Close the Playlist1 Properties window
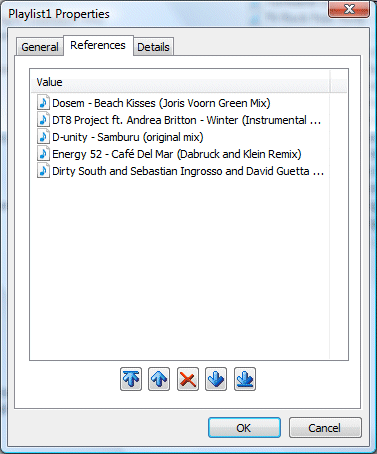Viewport: 377px width, 454px height. [x=349, y=9]
